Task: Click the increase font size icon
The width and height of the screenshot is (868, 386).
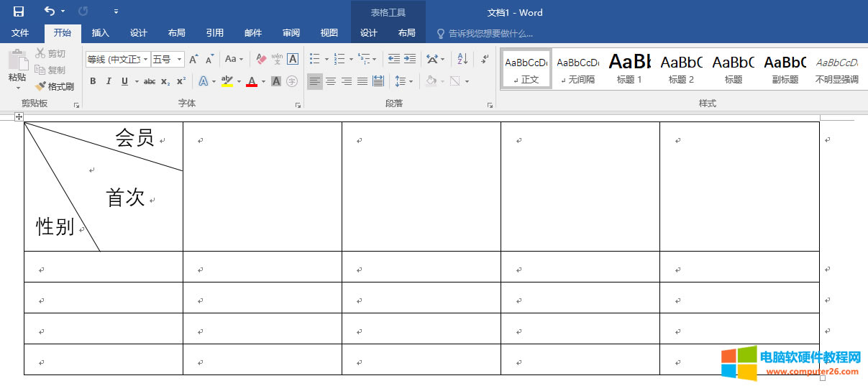Action: [x=193, y=59]
